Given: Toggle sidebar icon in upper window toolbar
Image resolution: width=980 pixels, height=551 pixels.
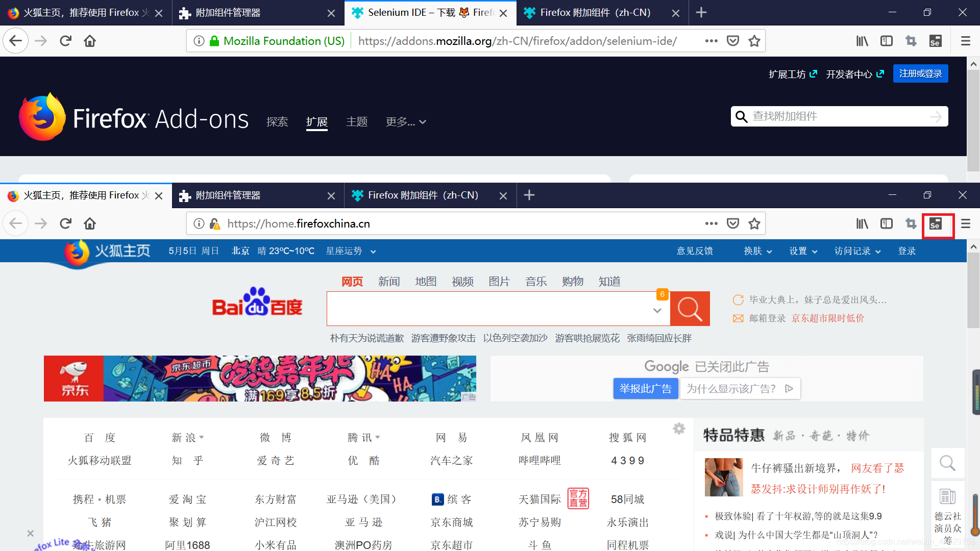Looking at the screenshot, I should point(887,41).
